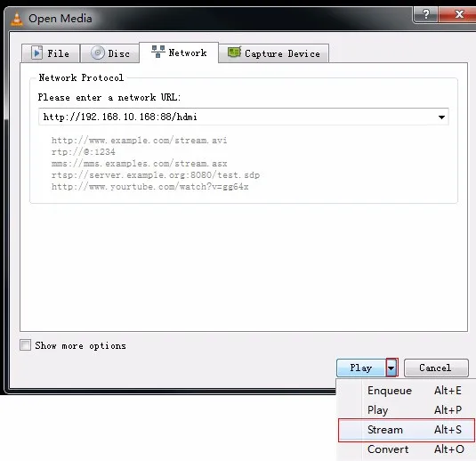The height and width of the screenshot is (461, 476).
Task: Close the Open Media dialog
Action: coord(458,14)
